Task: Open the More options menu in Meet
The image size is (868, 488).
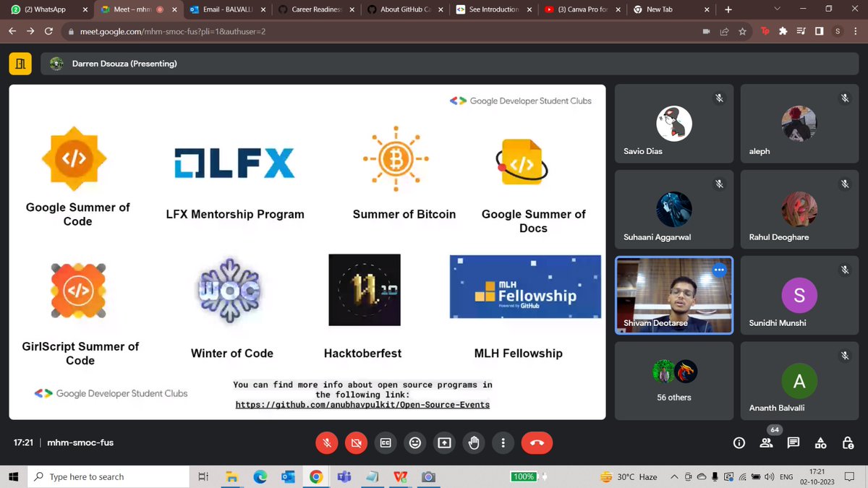Action: (x=503, y=442)
